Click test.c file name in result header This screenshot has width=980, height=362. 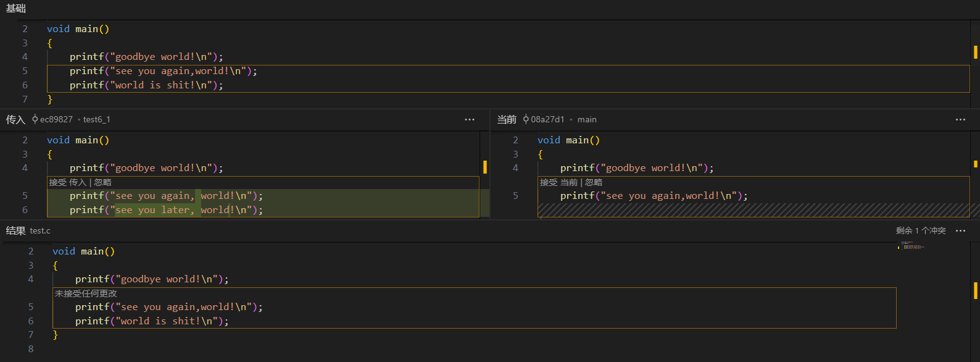pyautogui.click(x=40, y=230)
